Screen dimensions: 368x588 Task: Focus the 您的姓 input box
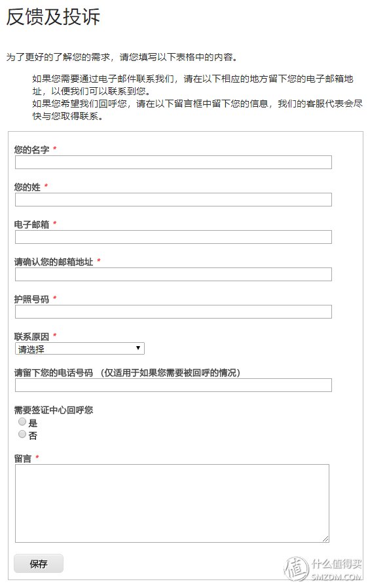[173, 199]
